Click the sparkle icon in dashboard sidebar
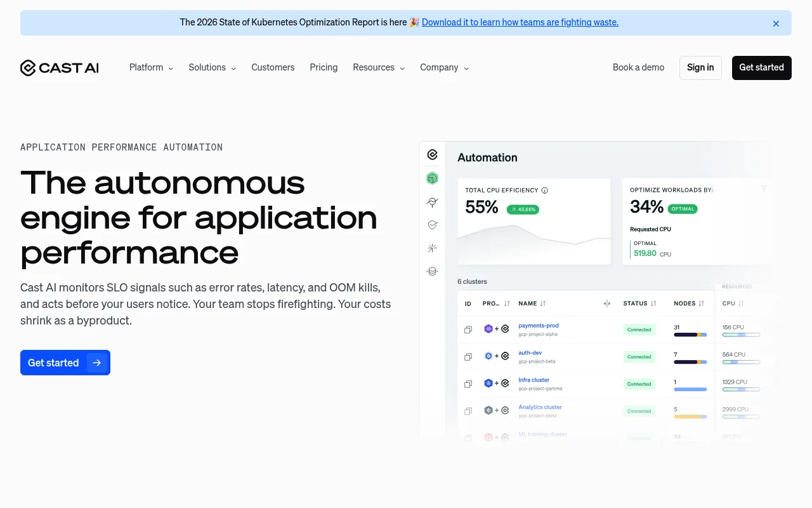The width and height of the screenshot is (812, 508). [433, 248]
